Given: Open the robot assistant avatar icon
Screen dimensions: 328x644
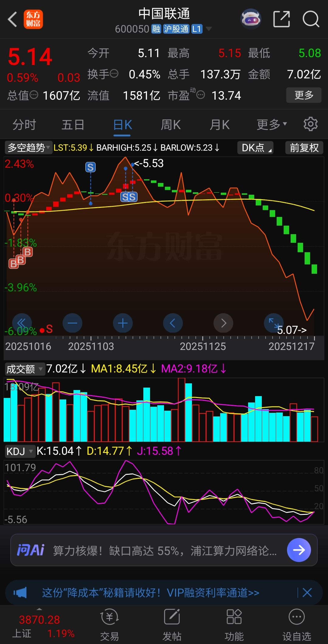Looking at the screenshot, I should pyautogui.click(x=251, y=19).
